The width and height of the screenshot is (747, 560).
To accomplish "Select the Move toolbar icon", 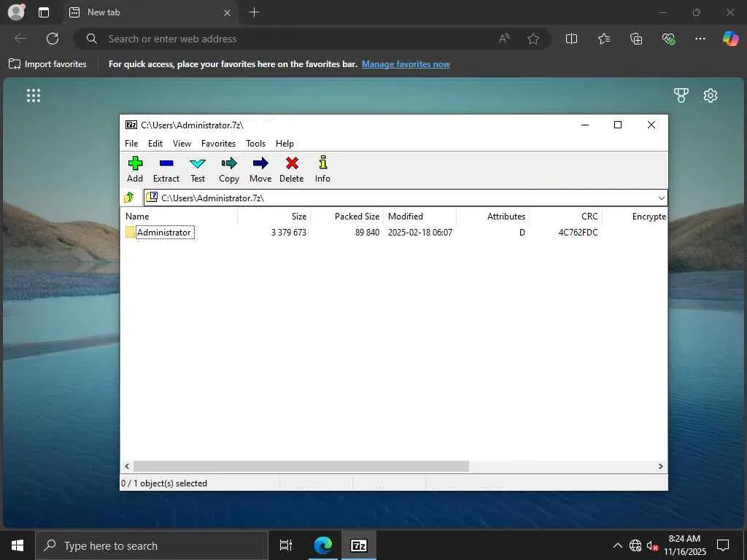I will tap(260, 164).
